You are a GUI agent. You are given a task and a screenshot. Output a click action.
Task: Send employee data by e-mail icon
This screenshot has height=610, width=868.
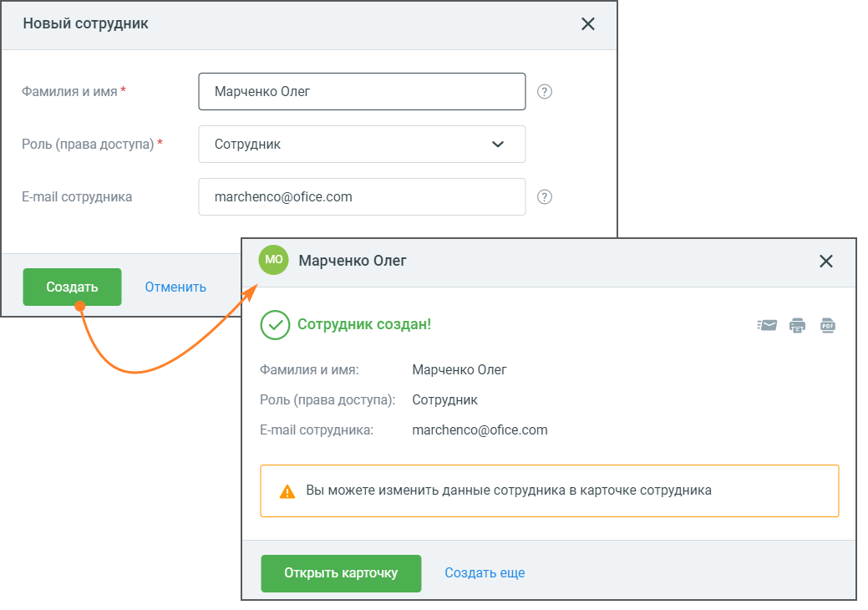(767, 325)
